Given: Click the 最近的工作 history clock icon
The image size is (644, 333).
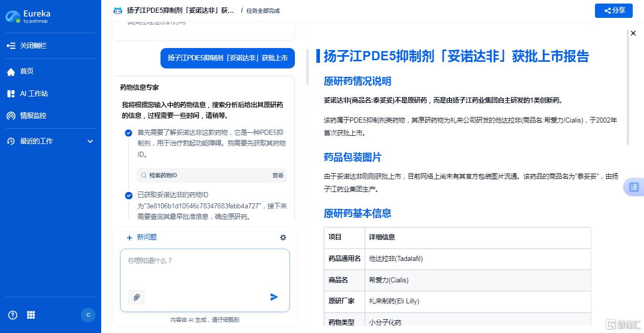Looking at the screenshot, I should (11, 141).
